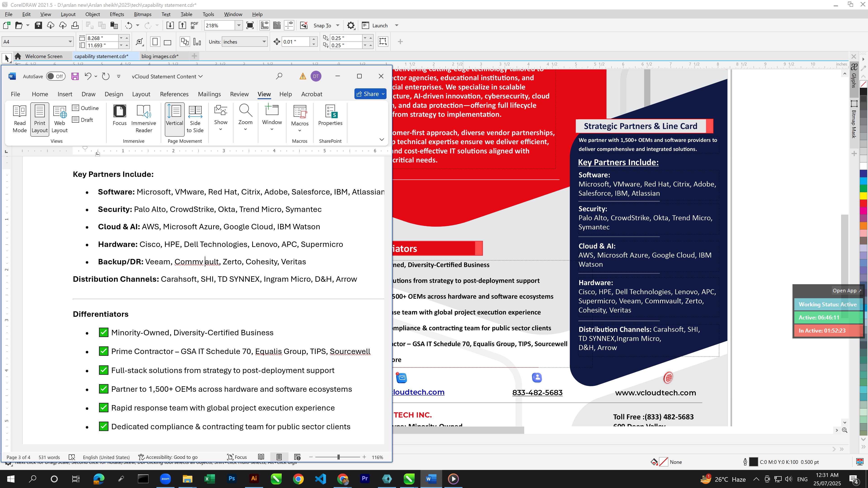868x488 pixels.
Task: Add a new CorelDRAW document tab
Action: pyautogui.click(x=194, y=56)
